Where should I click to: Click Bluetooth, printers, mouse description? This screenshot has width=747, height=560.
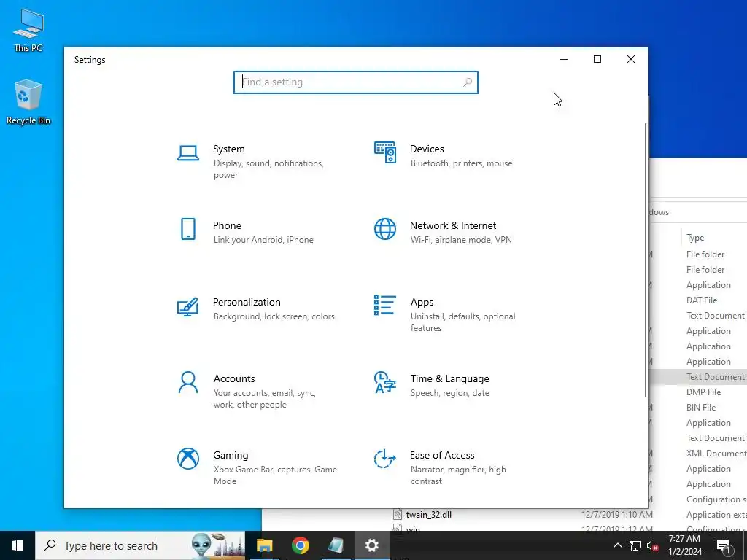point(461,163)
